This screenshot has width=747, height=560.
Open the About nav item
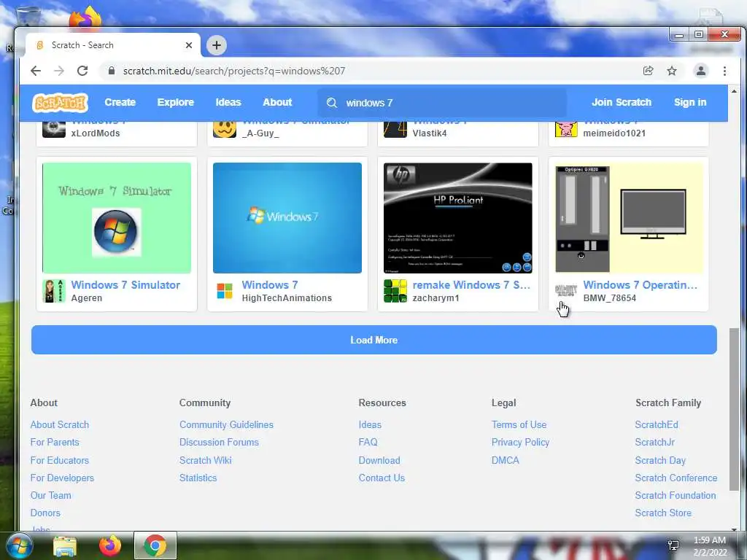tap(277, 102)
